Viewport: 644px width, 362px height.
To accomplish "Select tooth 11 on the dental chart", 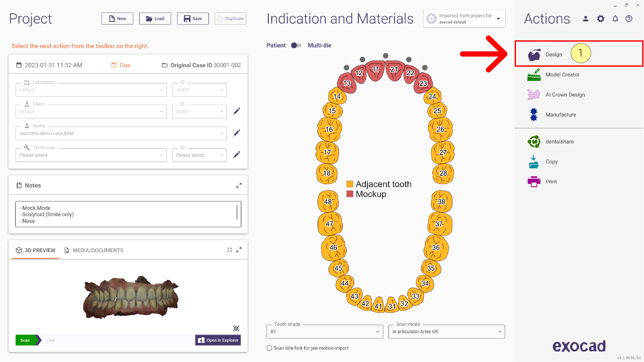I will [375, 70].
